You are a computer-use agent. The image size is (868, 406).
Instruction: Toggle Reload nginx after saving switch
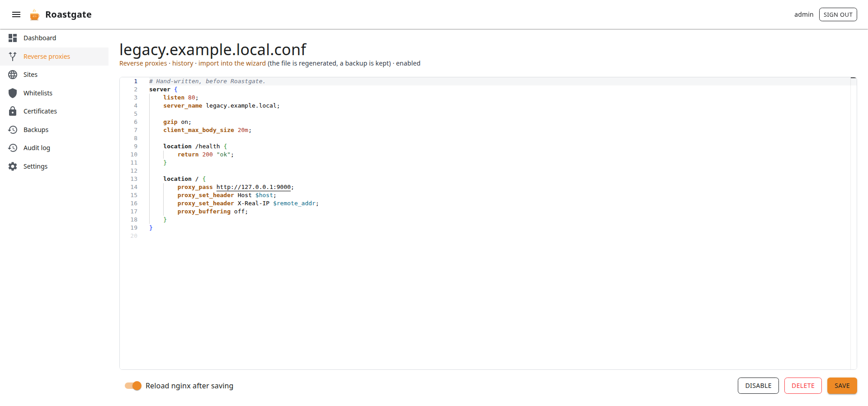pyautogui.click(x=133, y=386)
